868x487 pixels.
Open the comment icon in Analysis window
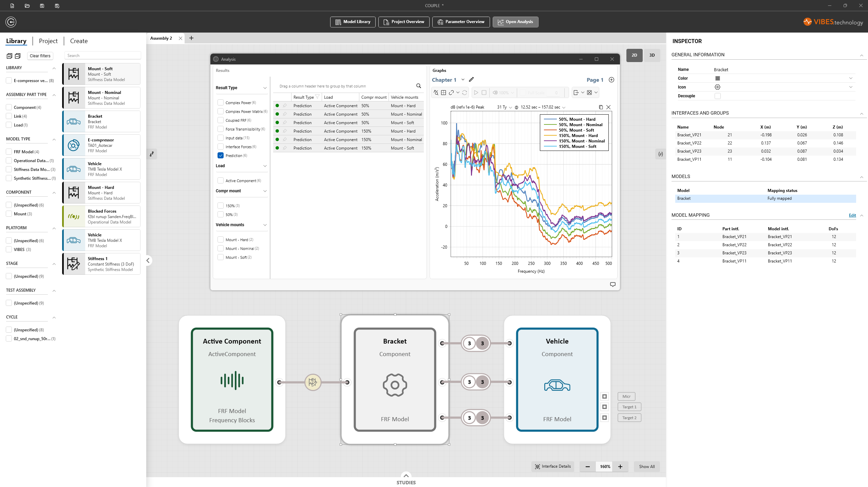coord(612,285)
